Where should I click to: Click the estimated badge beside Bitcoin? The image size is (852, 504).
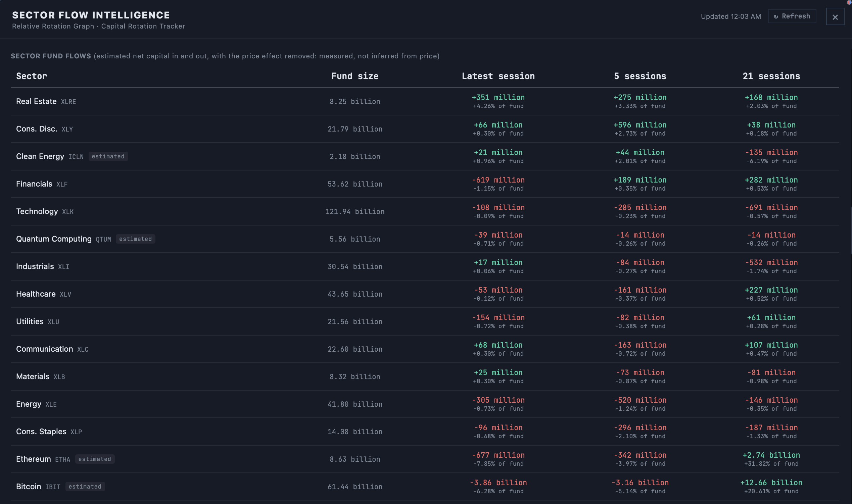tap(85, 487)
